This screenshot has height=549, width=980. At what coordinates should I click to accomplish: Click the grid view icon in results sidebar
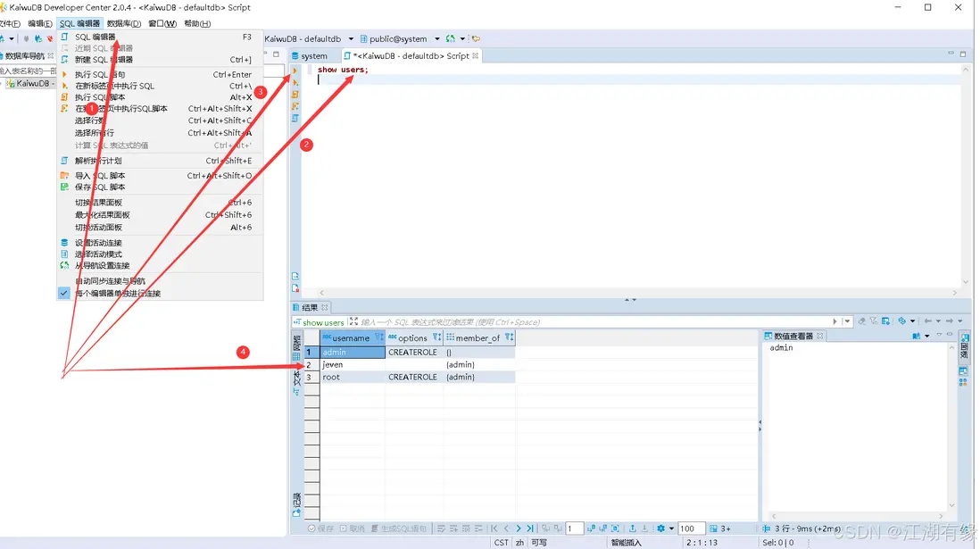coord(296,356)
